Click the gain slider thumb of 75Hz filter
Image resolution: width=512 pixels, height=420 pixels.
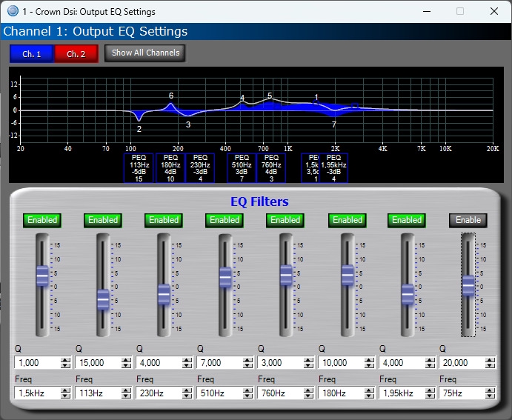(468, 285)
